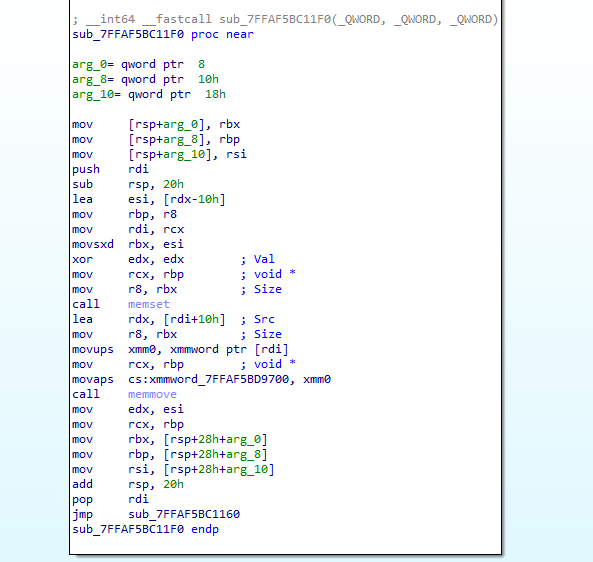Image resolution: width=593 pixels, height=562 pixels.
Task: Select 'mov [rsp+arg_0], rbx' instruction
Action: (156, 124)
